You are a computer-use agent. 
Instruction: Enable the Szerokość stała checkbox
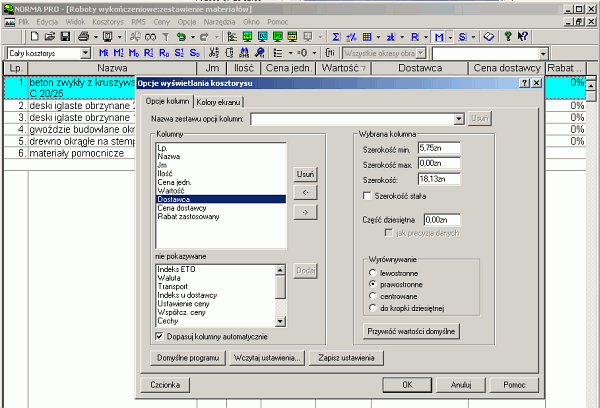(367, 195)
